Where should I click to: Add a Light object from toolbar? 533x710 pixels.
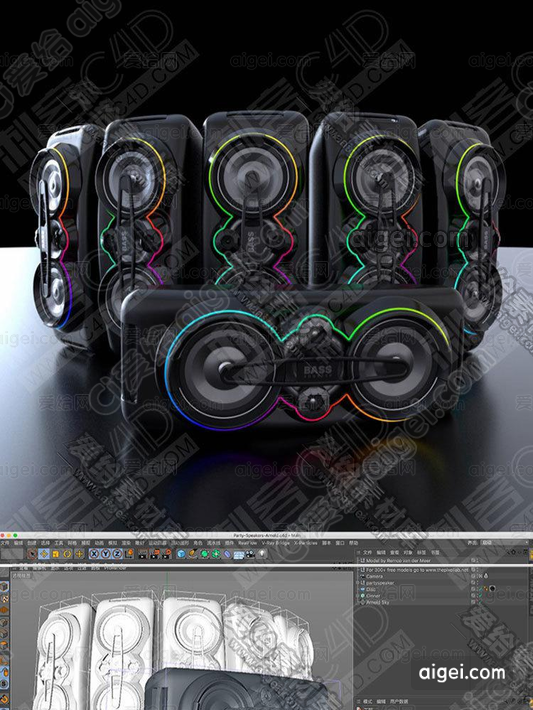click(x=262, y=554)
